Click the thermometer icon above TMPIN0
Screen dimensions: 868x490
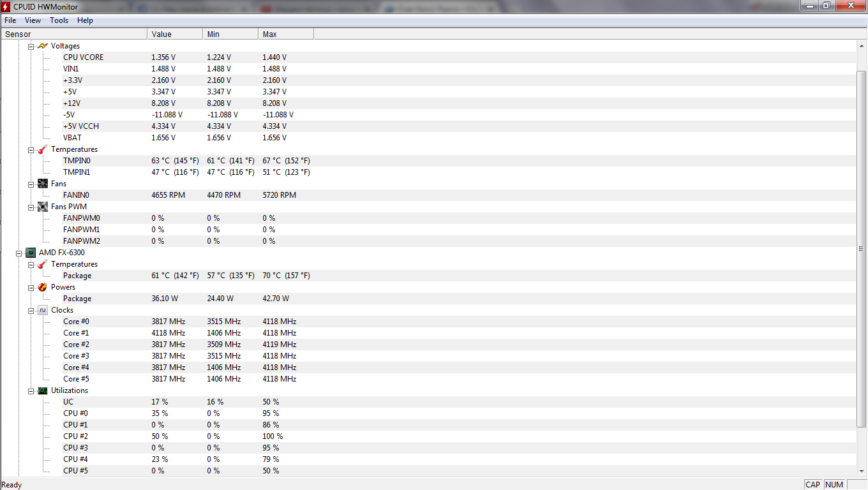[x=43, y=149]
